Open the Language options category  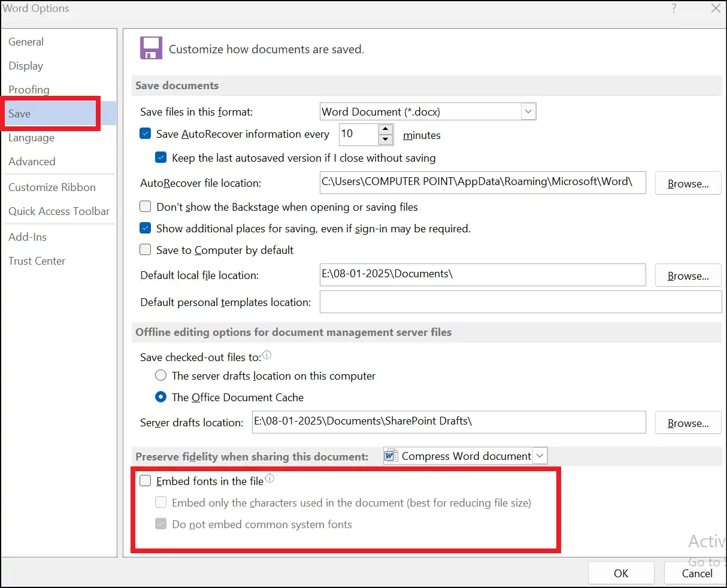31,138
